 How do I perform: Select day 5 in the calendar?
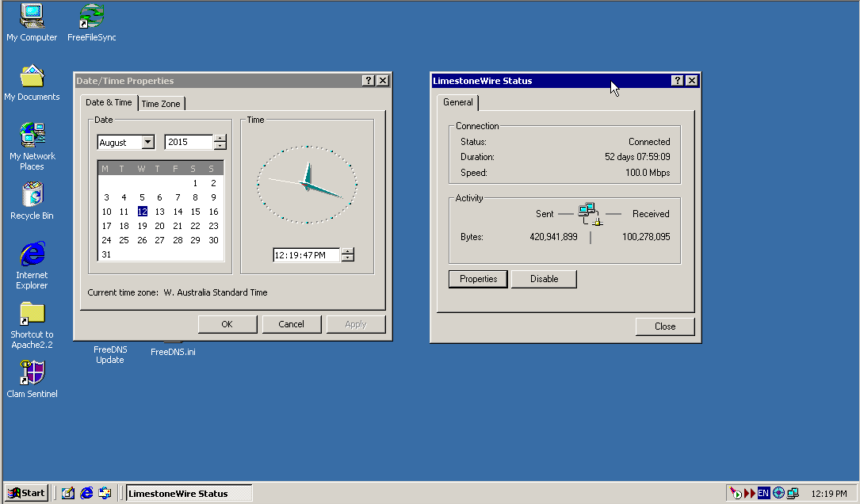click(x=142, y=197)
